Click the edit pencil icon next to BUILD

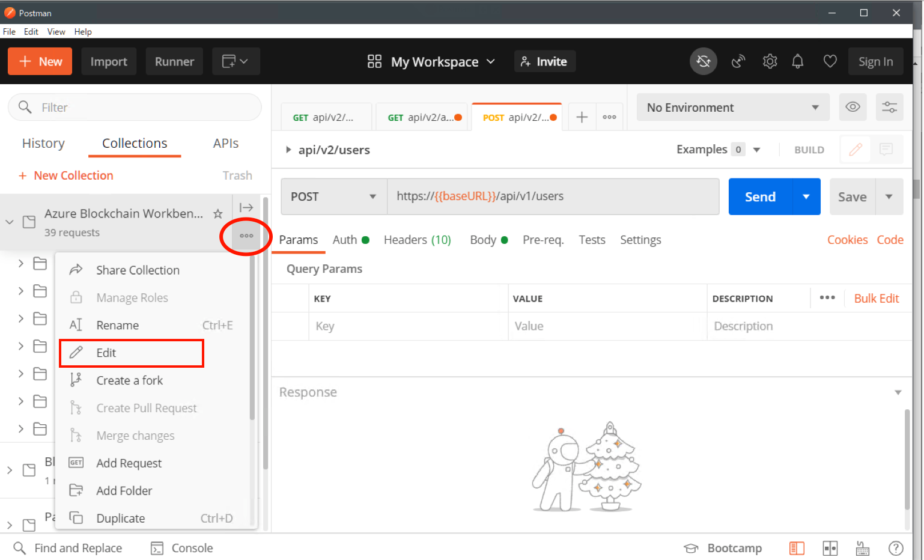[856, 149]
